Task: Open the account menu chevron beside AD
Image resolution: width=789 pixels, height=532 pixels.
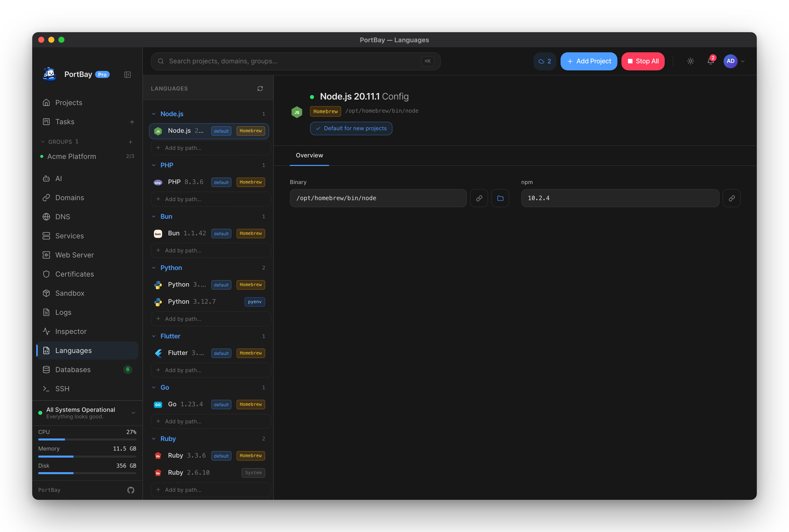Action: pyautogui.click(x=743, y=61)
